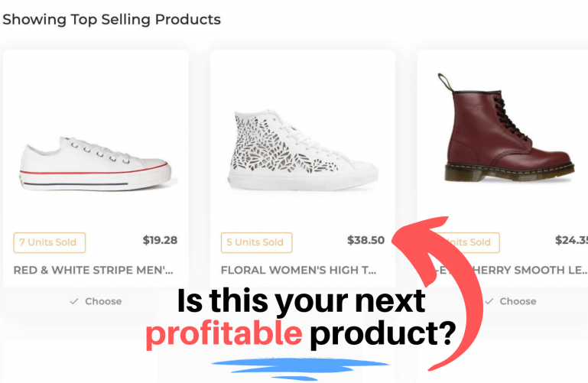Open RED & WHITE STRIPE MEN'... title link
The image size is (588, 383).
pyautogui.click(x=93, y=270)
